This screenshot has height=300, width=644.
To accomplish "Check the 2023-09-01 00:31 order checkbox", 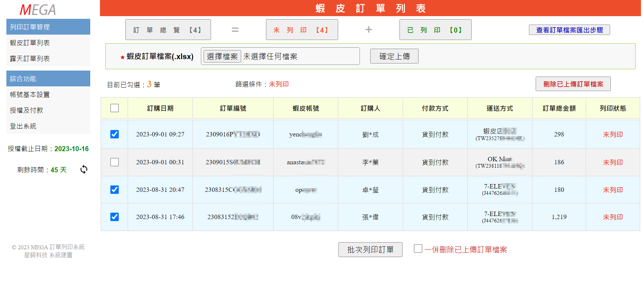I will pyautogui.click(x=114, y=162).
